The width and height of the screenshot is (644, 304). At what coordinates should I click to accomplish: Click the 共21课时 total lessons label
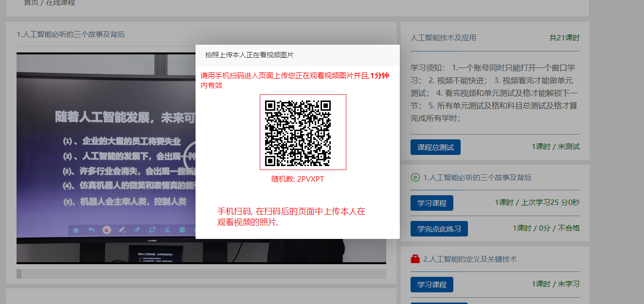(x=564, y=38)
